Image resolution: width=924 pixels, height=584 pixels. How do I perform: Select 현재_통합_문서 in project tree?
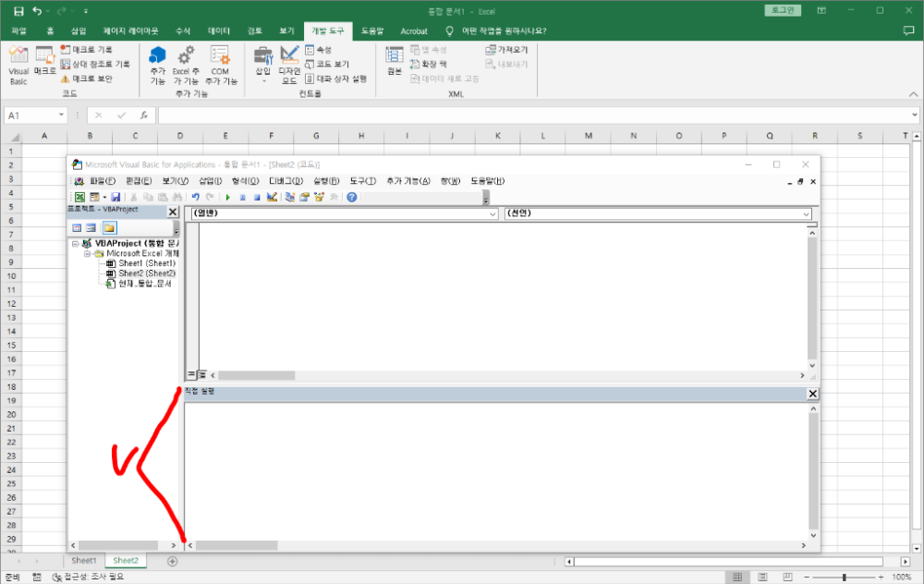(144, 284)
